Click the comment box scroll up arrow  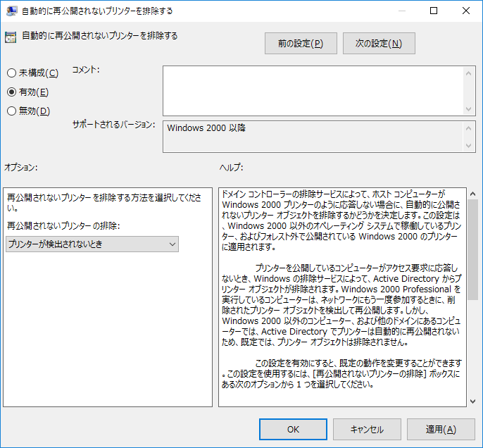[x=468, y=73]
